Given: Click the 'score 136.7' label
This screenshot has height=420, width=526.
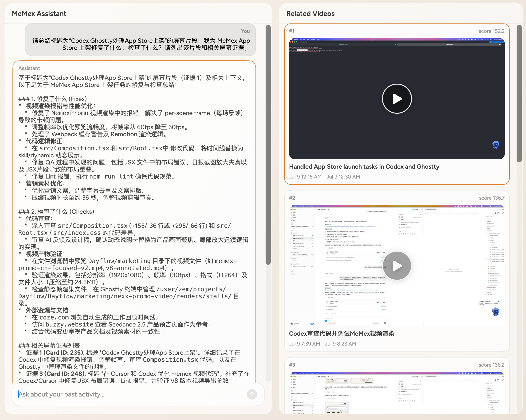Looking at the screenshot, I should click(x=492, y=198).
